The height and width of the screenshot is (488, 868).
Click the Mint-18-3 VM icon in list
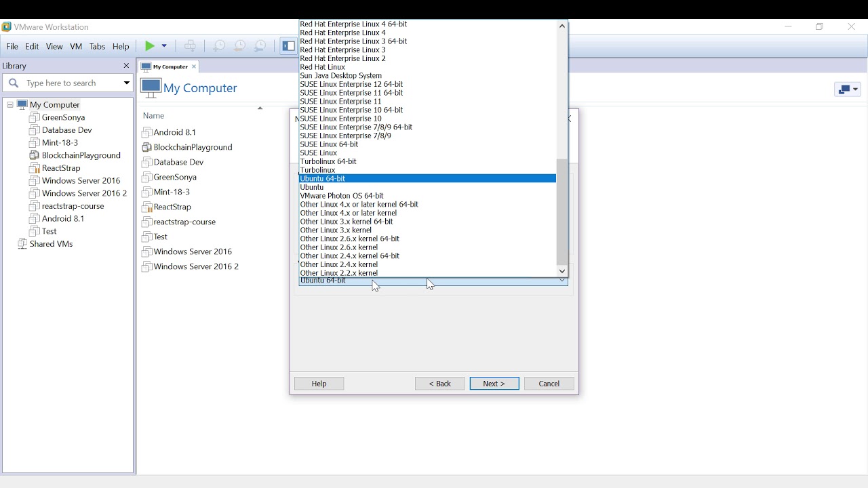[147, 192]
